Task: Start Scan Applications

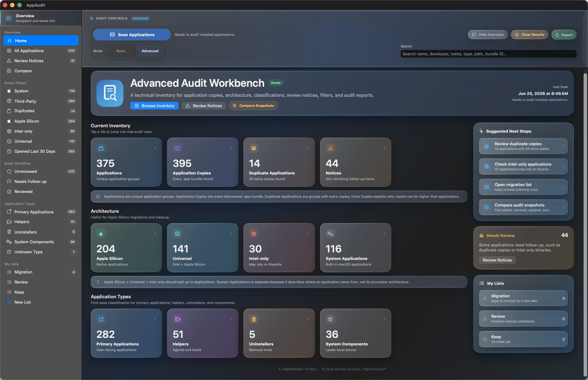Action: [132, 35]
